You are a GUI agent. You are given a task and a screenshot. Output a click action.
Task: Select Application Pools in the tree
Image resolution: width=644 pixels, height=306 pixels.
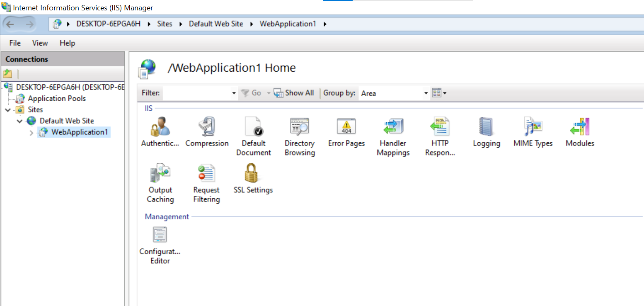pos(57,99)
